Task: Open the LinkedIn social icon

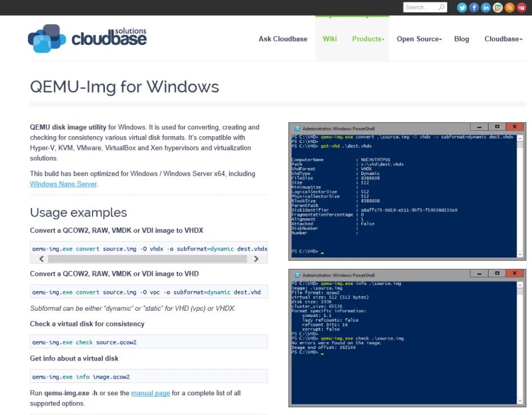Action: point(485,7)
